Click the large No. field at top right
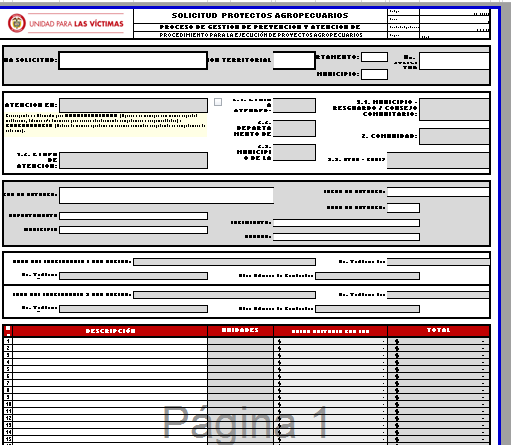 [x=454, y=61]
